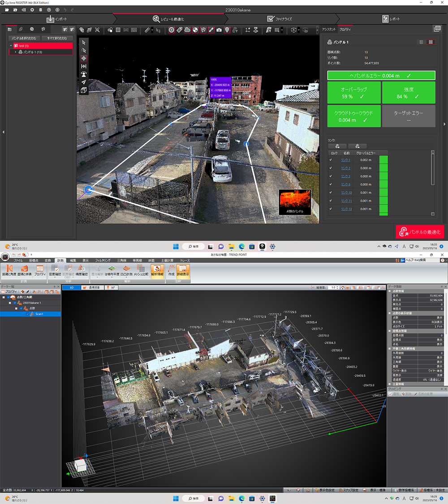
Task: Click the settings gear in Cyclone title bar
Action: (32, 9)
